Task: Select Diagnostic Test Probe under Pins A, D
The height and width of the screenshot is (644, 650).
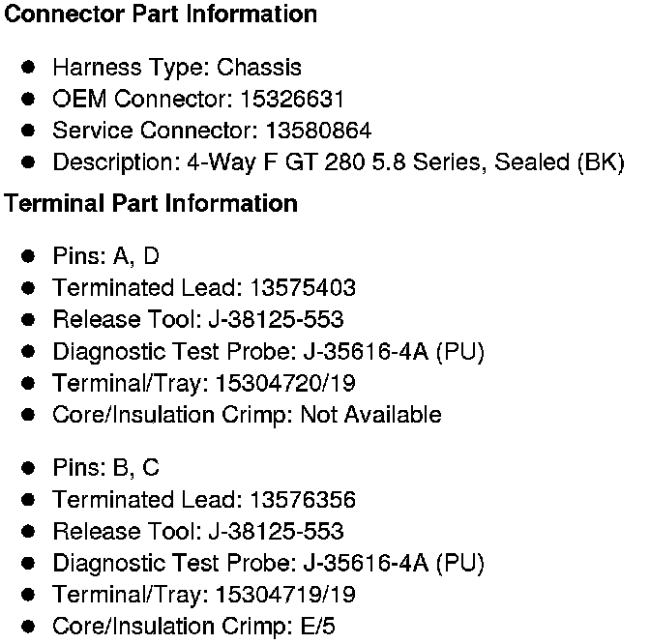Action: click(x=268, y=352)
